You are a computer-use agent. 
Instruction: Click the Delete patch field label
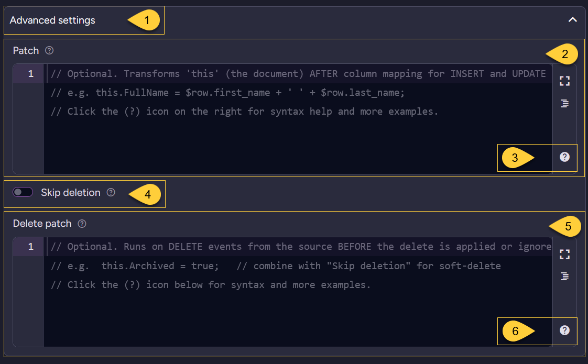tap(42, 224)
